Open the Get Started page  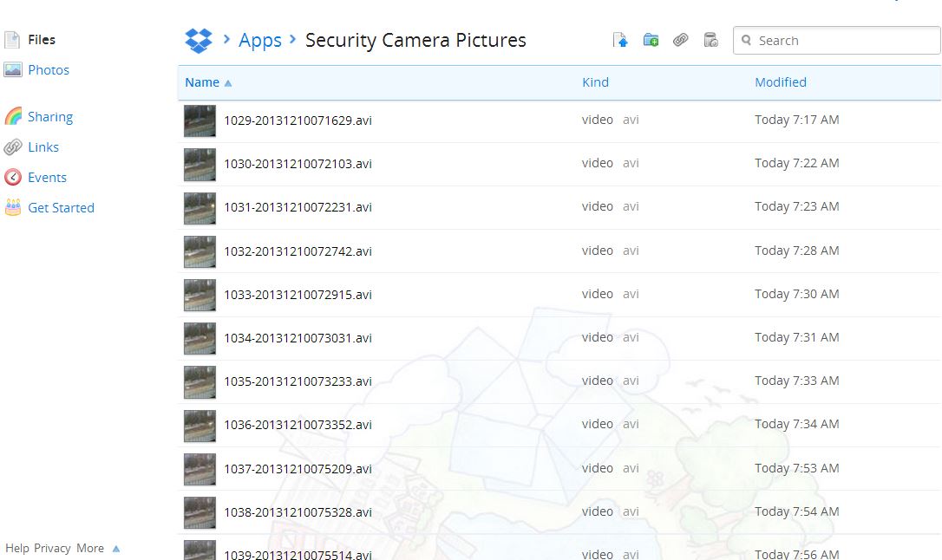[x=61, y=207]
